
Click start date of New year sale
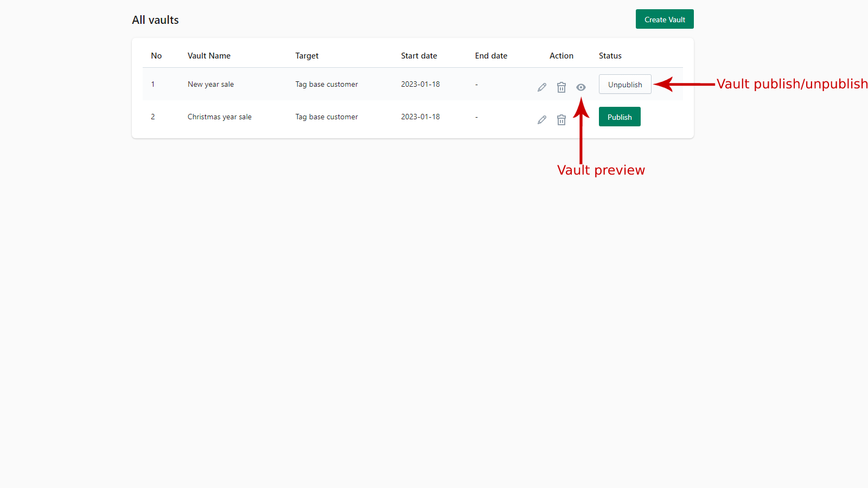pyautogui.click(x=420, y=85)
